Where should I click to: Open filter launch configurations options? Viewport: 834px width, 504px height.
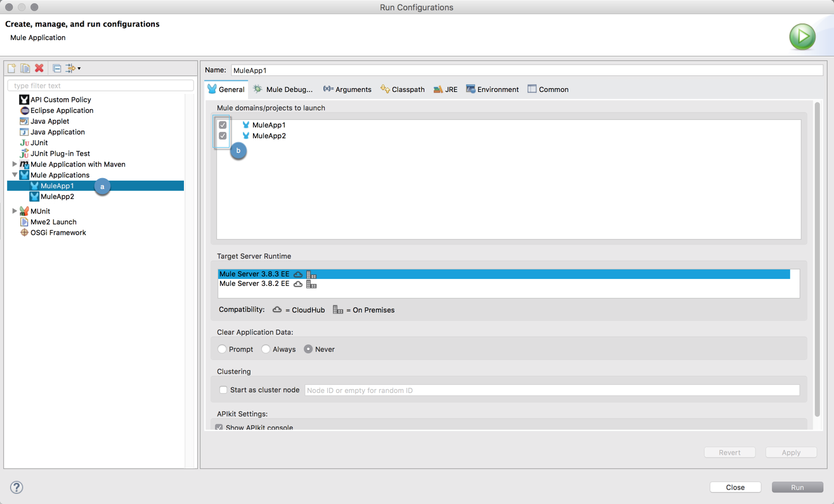click(x=72, y=68)
